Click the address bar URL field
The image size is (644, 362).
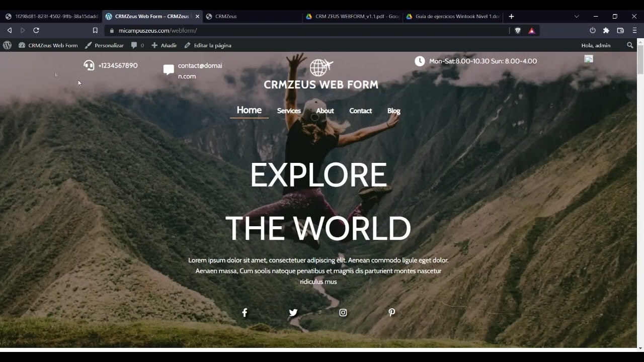pyautogui.click(x=302, y=31)
